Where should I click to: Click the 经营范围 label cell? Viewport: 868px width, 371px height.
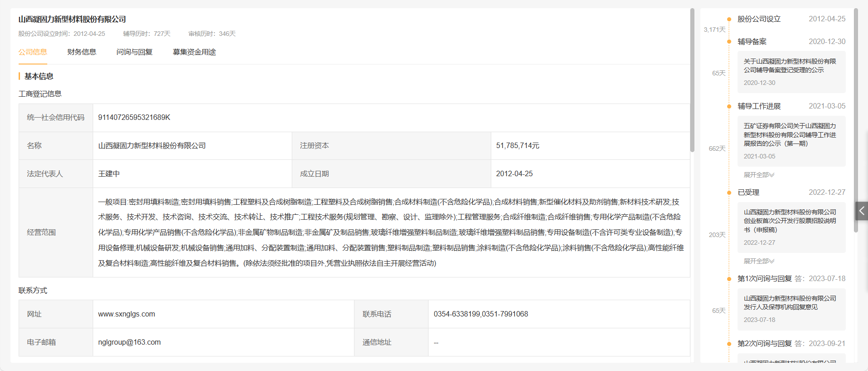[56, 232]
